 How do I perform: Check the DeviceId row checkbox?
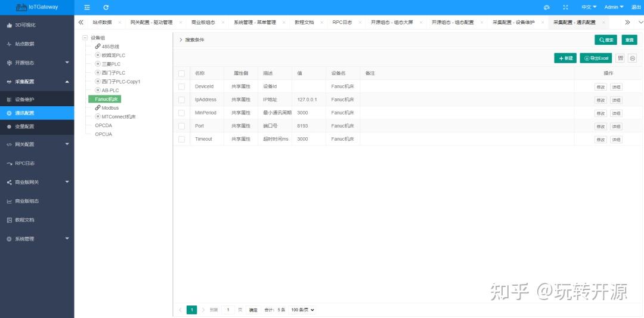pos(181,87)
